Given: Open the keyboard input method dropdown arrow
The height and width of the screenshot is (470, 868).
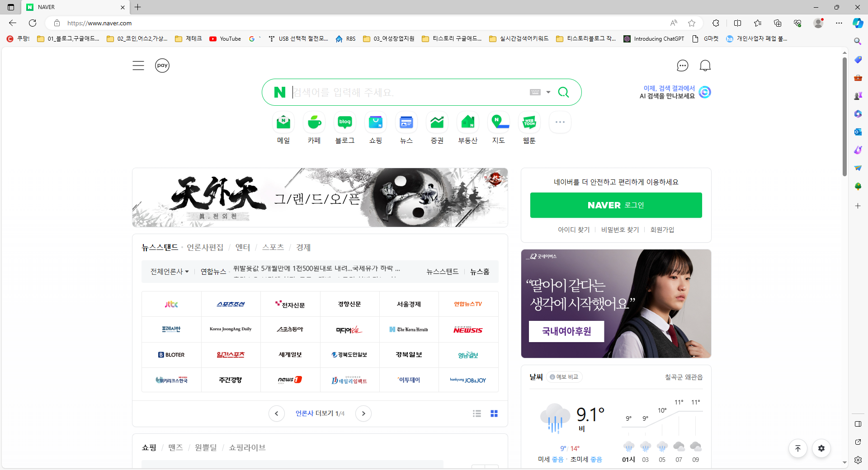Looking at the screenshot, I should click(x=548, y=92).
